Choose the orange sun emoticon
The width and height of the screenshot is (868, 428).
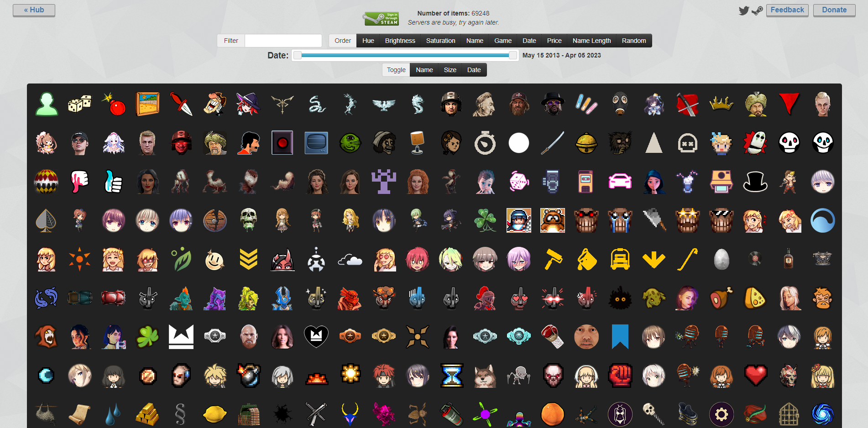[80, 259]
